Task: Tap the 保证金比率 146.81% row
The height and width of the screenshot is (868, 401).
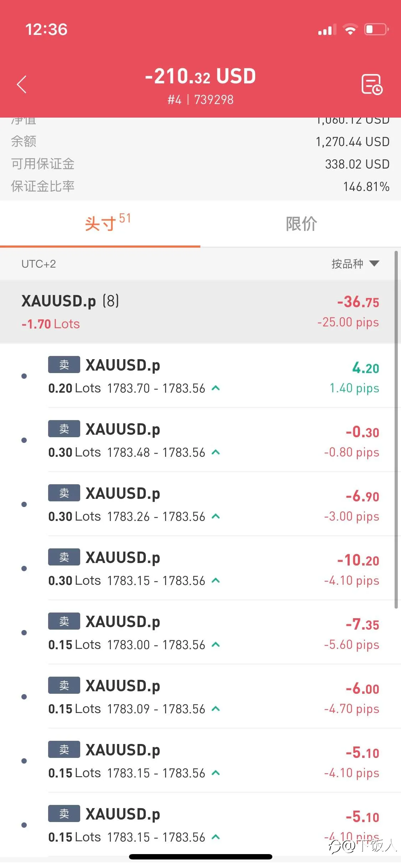Action: click(x=200, y=186)
